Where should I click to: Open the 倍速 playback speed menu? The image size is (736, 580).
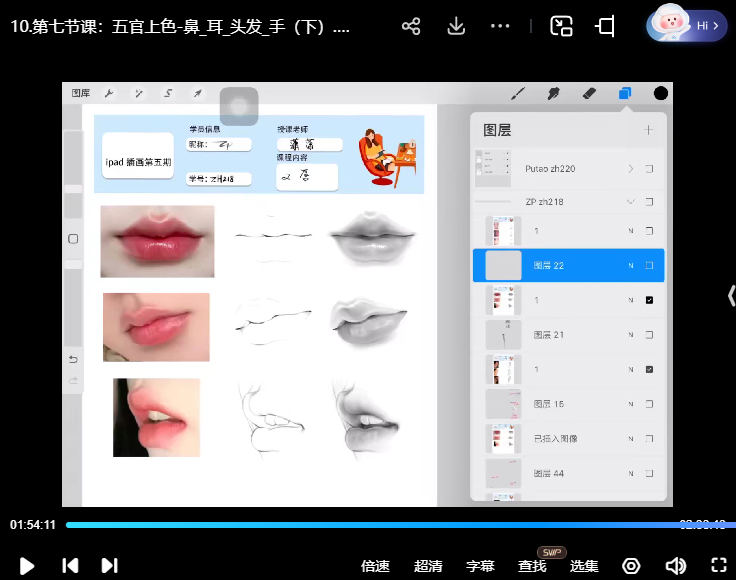pyautogui.click(x=375, y=566)
